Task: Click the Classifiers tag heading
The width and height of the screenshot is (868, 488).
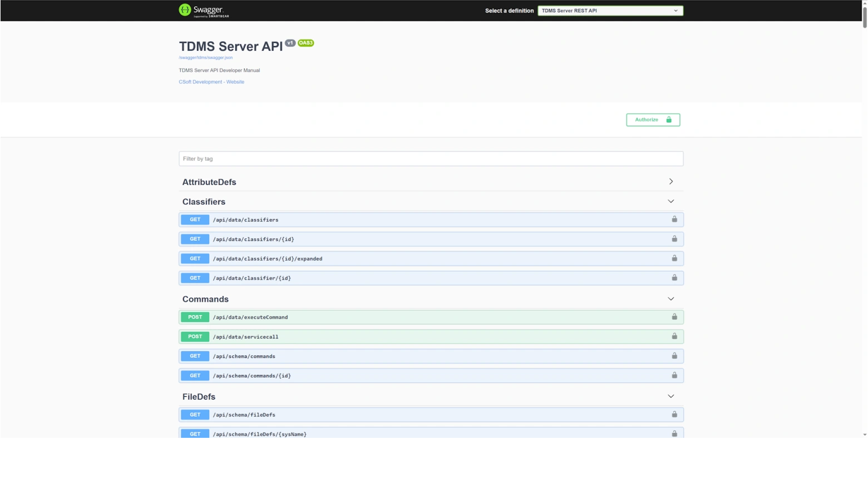Action: tap(204, 201)
